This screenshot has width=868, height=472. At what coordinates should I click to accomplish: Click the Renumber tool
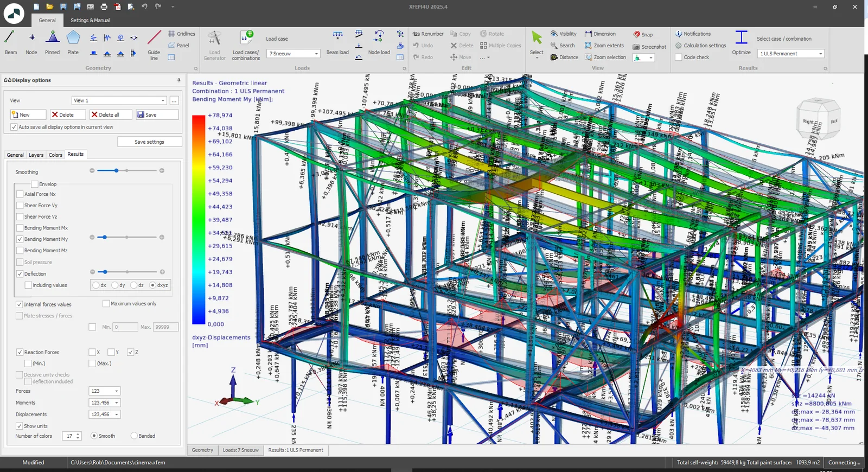coord(428,34)
